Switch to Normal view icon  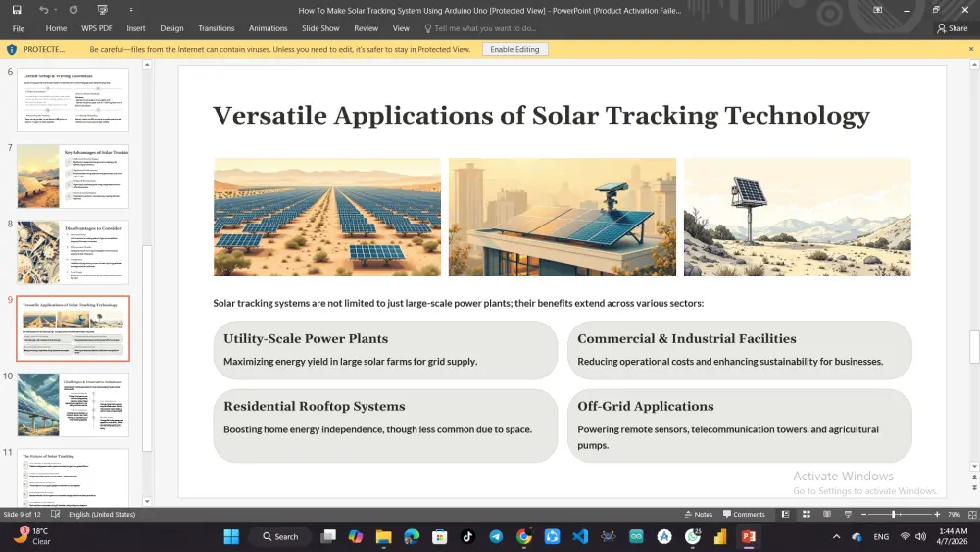pyautogui.click(x=786, y=515)
